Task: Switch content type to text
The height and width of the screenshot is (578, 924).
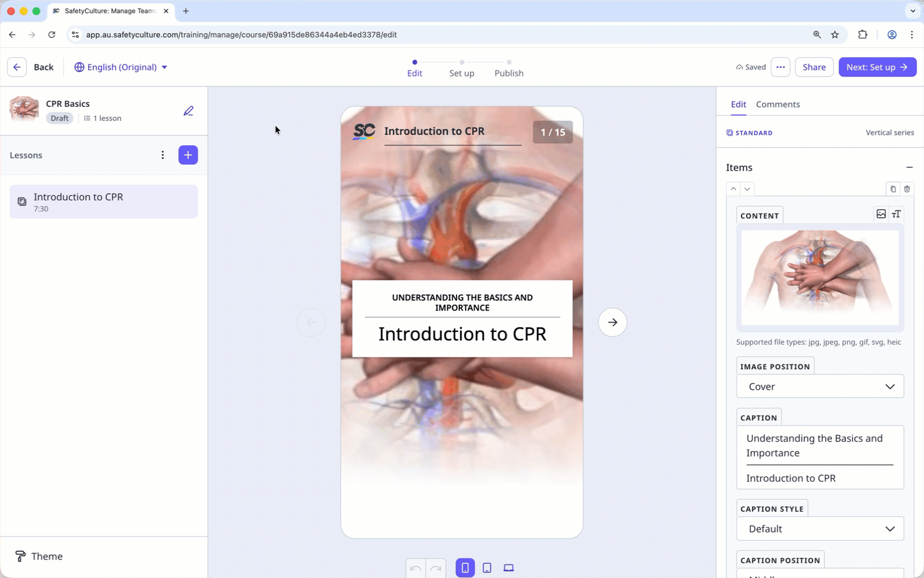Action: 897,214
